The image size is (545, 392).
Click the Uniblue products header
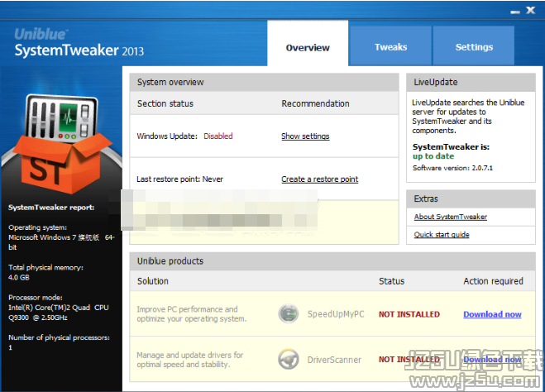click(x=332, y=261)
